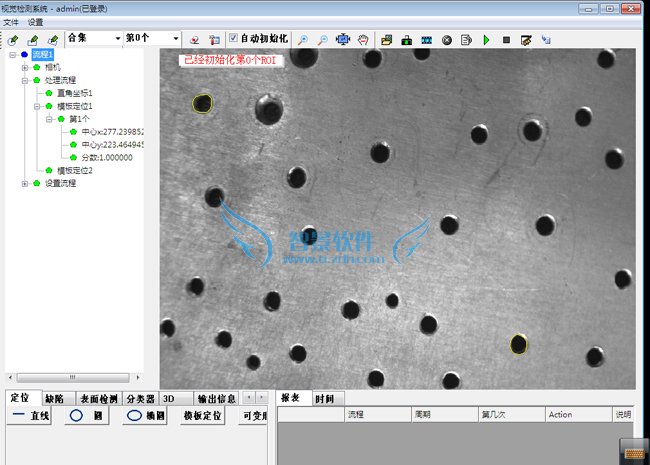Click the round record icon in toolbar
650x465 pixels.
point(445,40)
